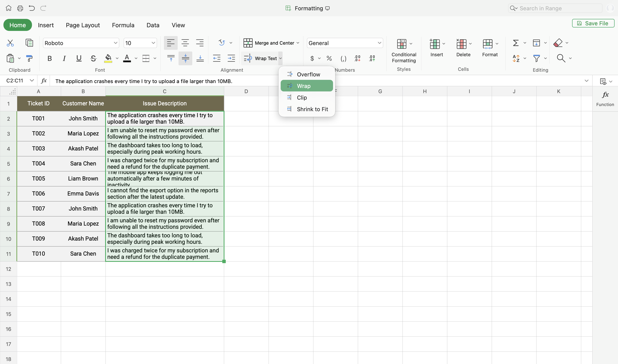618x364 pixels.
Task: Open the Roboto font name dropdown
Action: pos(115,43)
